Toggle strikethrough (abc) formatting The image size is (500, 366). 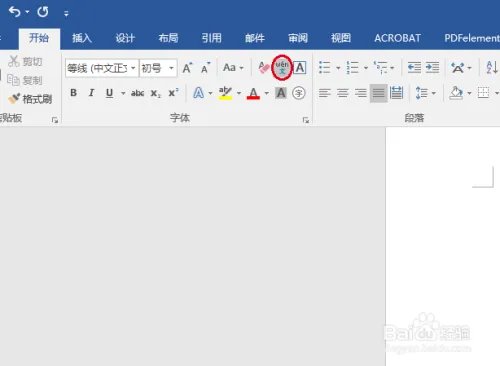(137, 93)
